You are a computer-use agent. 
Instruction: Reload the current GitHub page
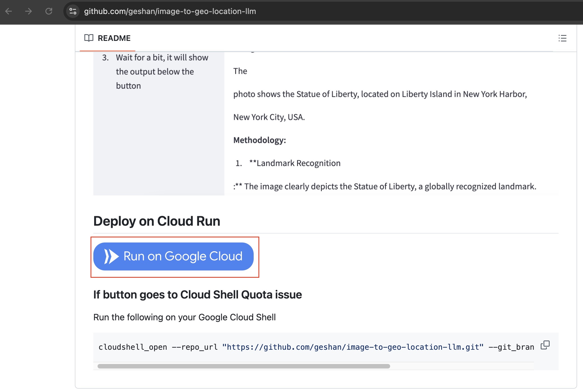(x=48, y=11)
